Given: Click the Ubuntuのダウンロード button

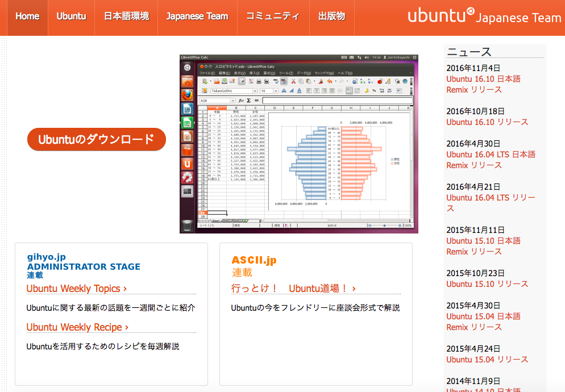Looking at the screenshot, I should 97,139.
